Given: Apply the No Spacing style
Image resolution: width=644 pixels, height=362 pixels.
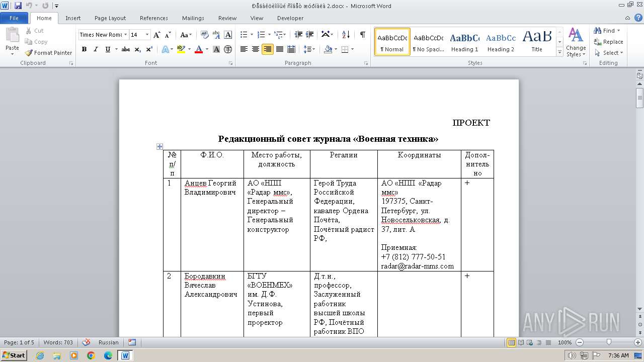Looking at the screenshot, I should [x=428, y=42].
